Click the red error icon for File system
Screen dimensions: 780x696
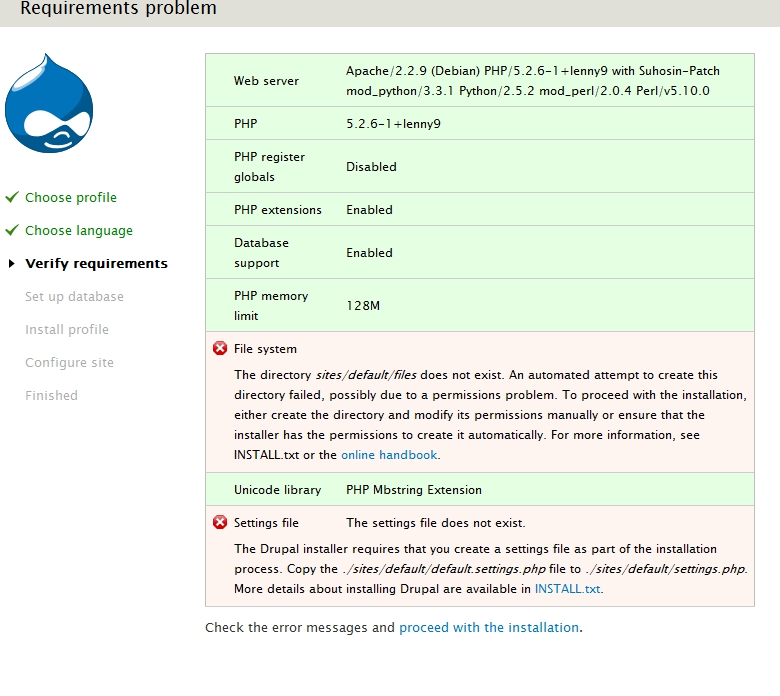[220, 349]
